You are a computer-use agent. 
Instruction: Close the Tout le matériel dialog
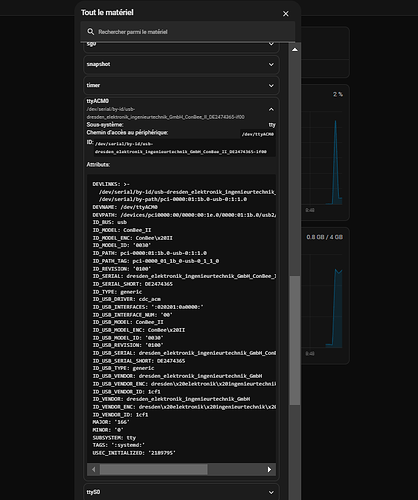(x=286, y=14)
